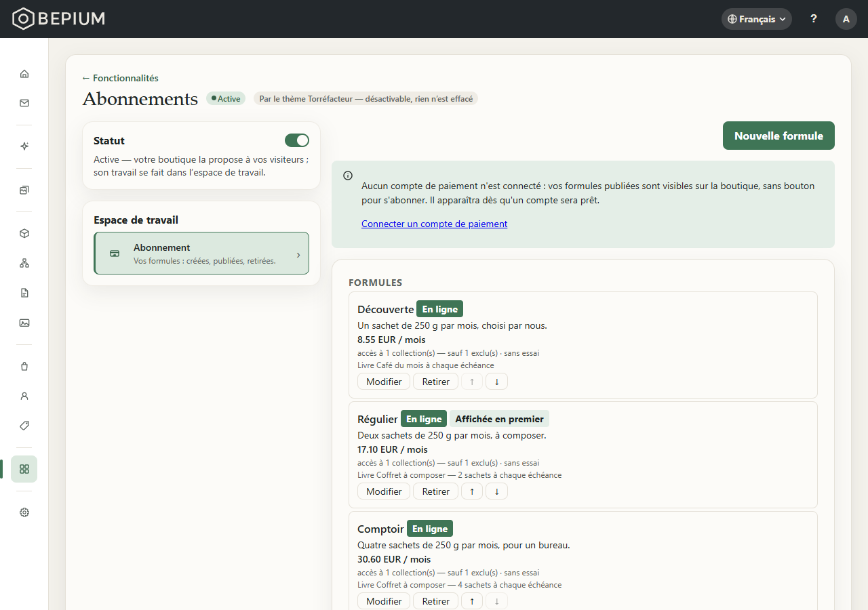Open the picture media icon in sidebar
Screen dimensions: 868x610
click(24, 323)
